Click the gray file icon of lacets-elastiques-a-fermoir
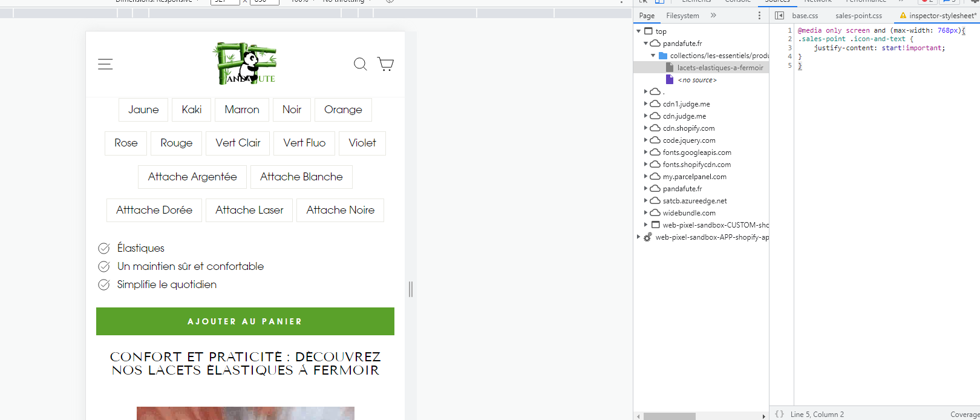The width and height of the screenshot is (980, 420). click(x=670, y=67)
